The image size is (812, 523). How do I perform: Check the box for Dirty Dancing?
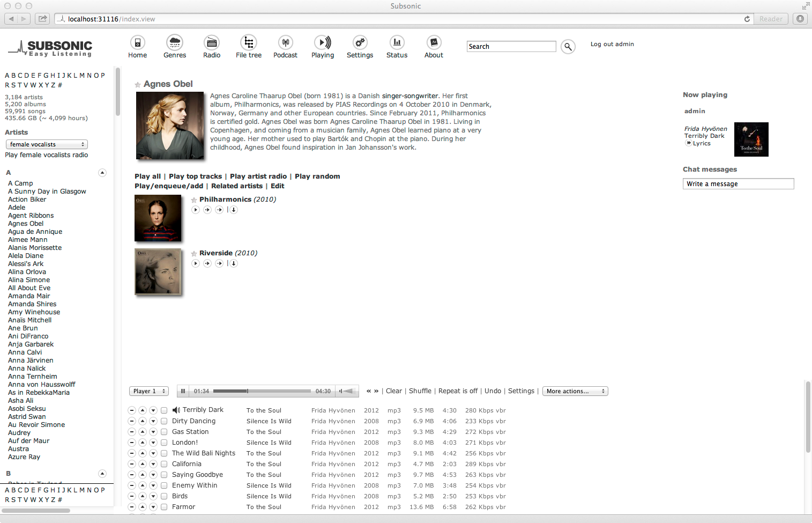[164, 421]
